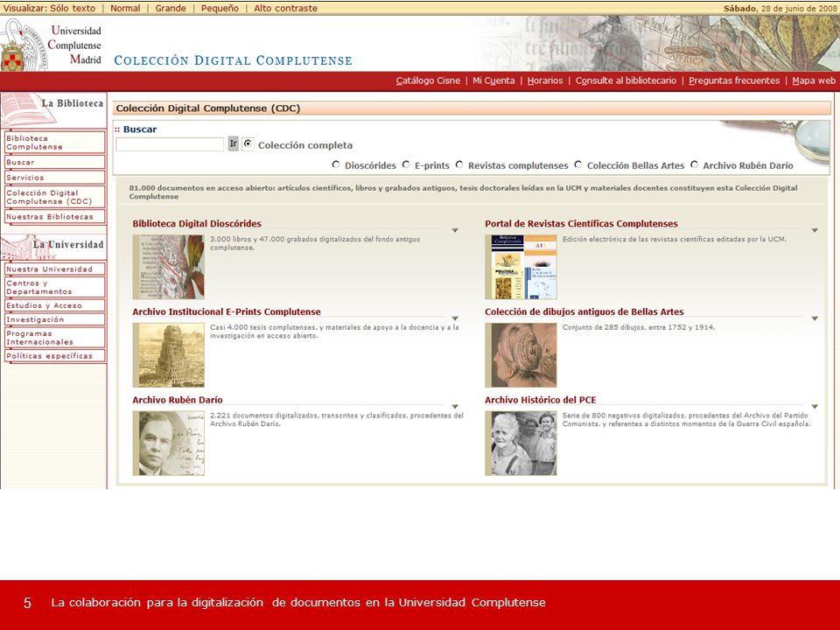This screenshot has height=630, width=840.
Task: Set display size to Pequeño
Action: pyautogui.click(x=220, y=8)
